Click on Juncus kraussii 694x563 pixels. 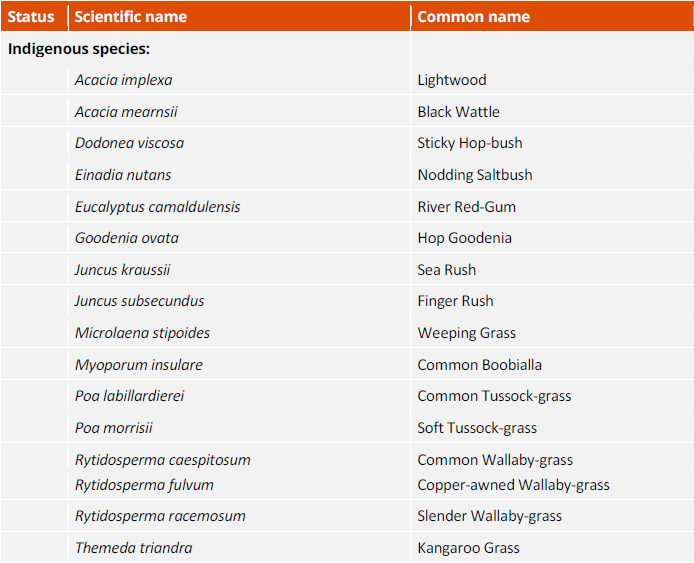coord(122,270)
